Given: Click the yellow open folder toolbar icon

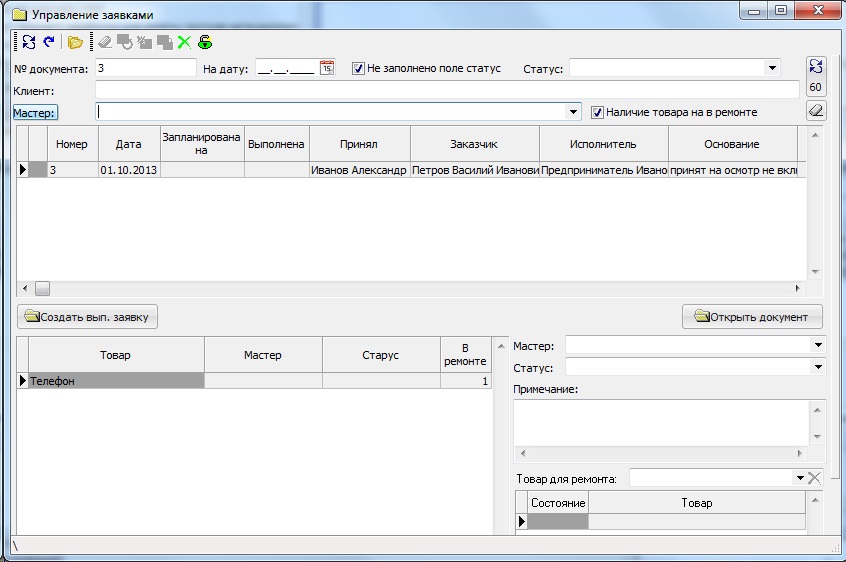Looking at the screenshot, I should 75,42.
